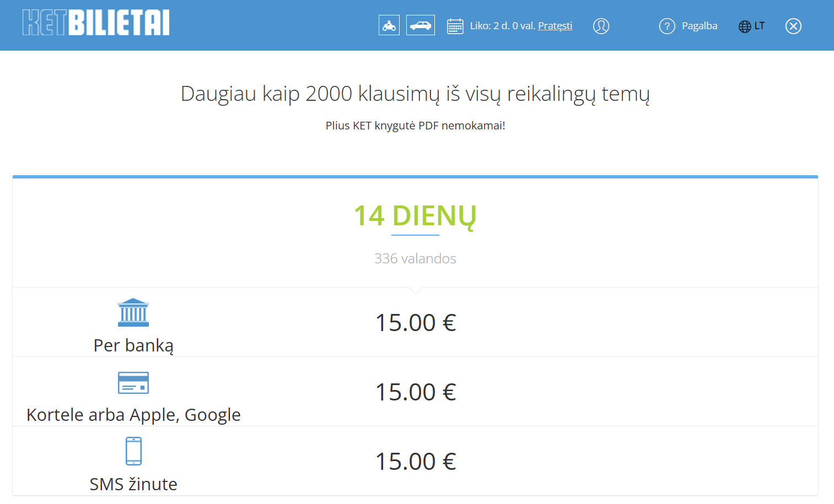Click the Pratęsti link
Viewport: 834px width, 504px height.
click(555, 26)
